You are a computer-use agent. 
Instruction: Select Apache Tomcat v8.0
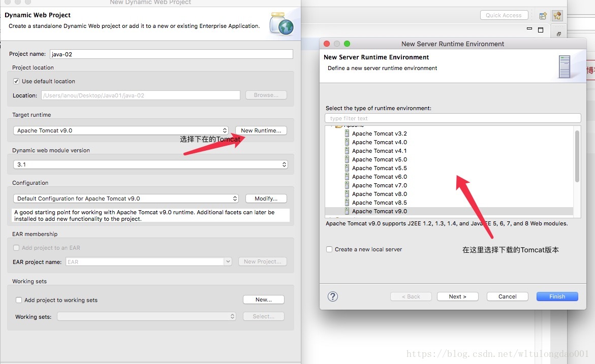tap(380, 194)
